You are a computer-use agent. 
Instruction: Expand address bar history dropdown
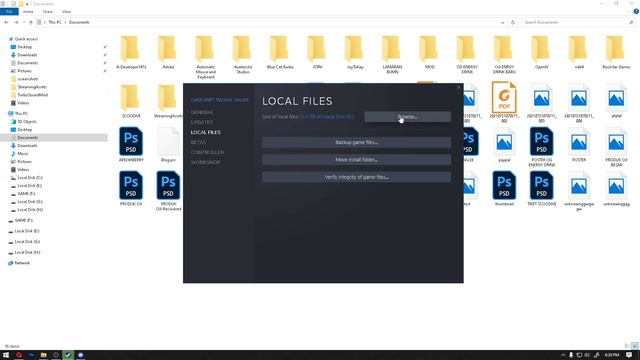[x=502, y=22]
